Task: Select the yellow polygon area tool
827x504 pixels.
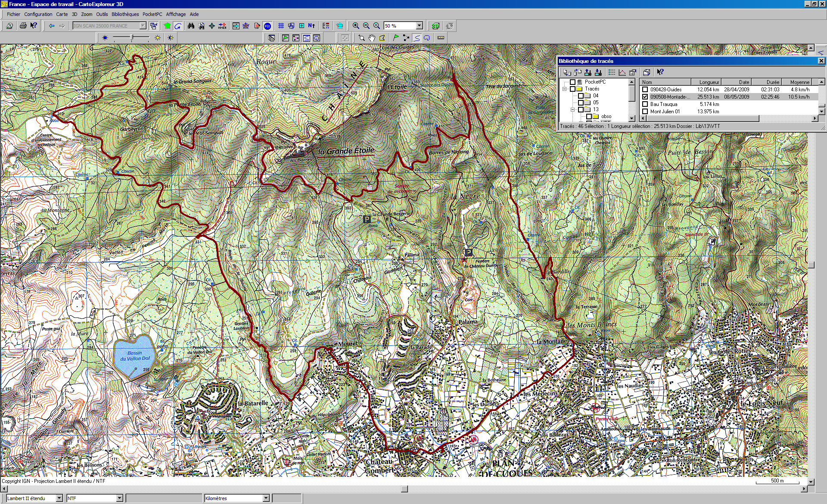Action: (382, 38)
